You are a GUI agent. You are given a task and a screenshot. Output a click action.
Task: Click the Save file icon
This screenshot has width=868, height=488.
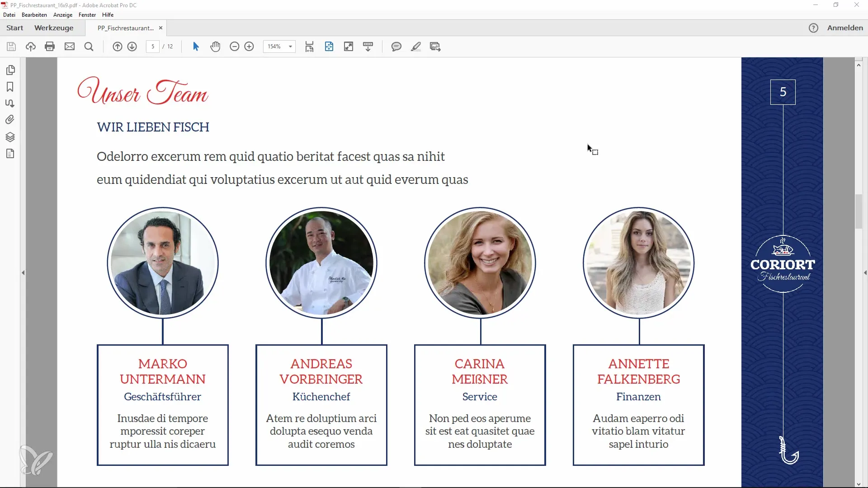(x=11, y=47)
